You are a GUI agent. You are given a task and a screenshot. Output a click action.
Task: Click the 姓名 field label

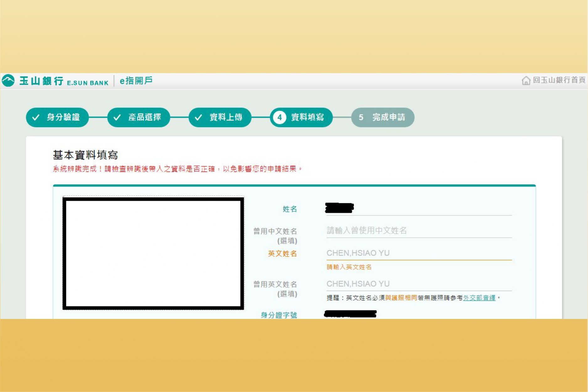tap(290, 209)
